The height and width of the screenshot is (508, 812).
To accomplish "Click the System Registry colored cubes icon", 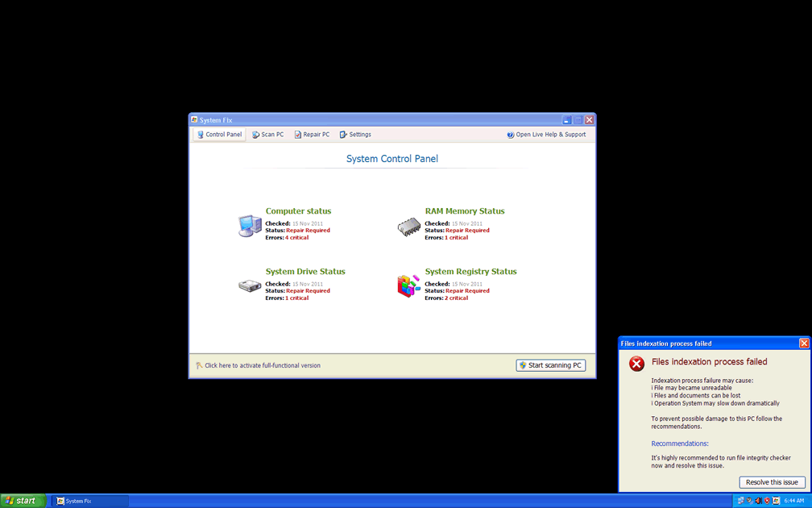I will tap(409, 286).
